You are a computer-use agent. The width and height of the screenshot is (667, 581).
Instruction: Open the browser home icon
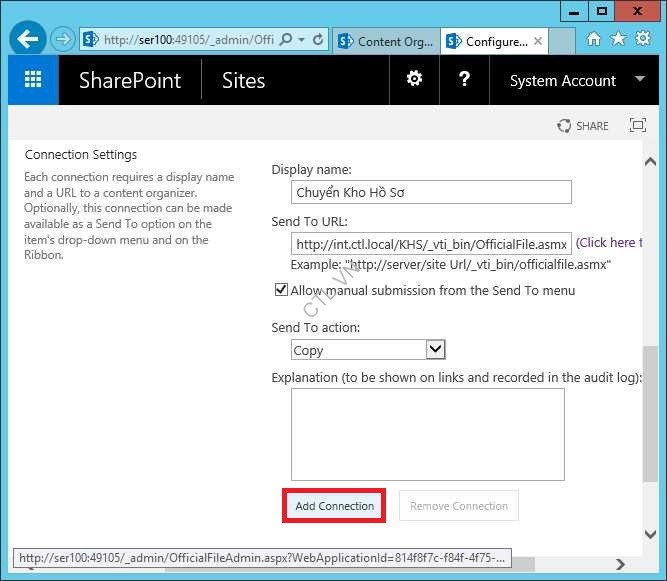(594, 40)
